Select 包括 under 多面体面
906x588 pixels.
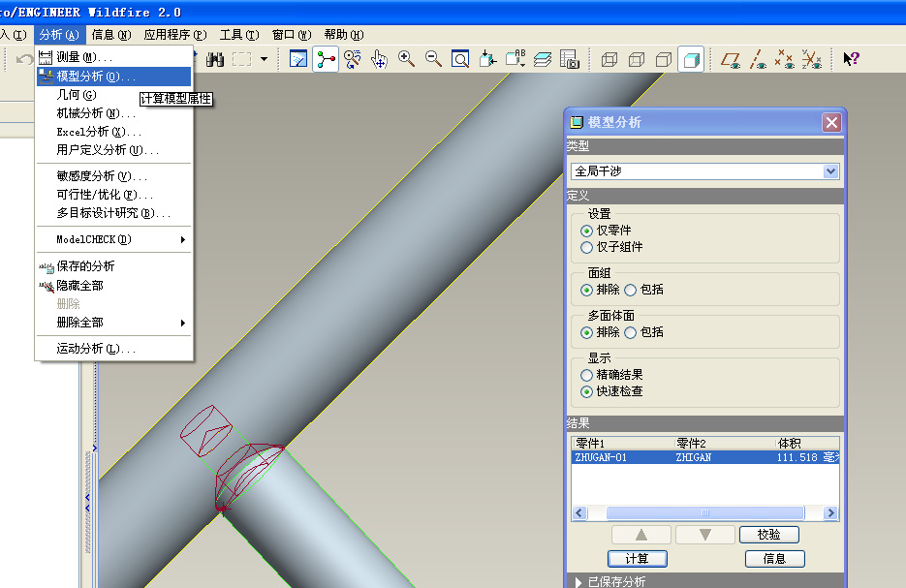(631, 332)
